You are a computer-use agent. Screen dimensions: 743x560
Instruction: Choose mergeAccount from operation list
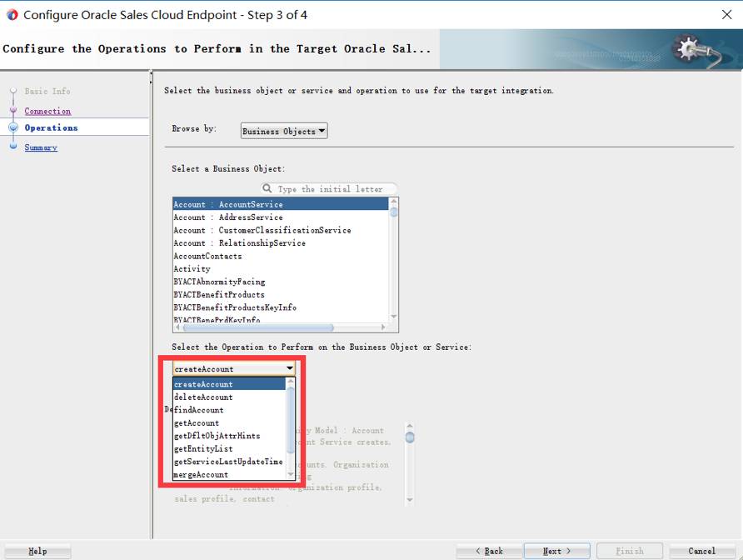click(229, 474)
